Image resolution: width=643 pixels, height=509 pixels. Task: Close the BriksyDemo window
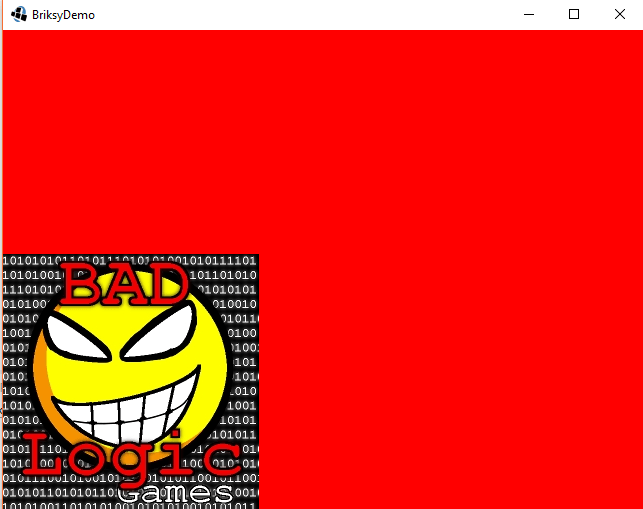click(620, 14)
